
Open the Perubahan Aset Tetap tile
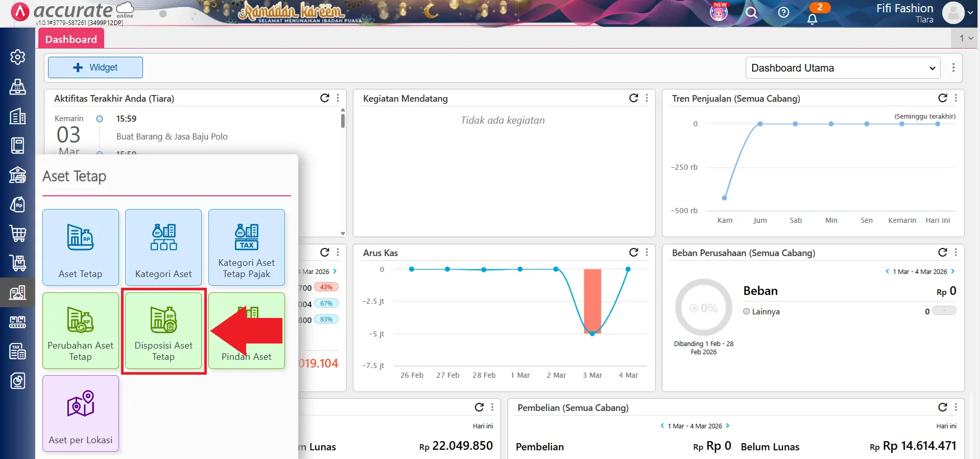click(81, 331)
